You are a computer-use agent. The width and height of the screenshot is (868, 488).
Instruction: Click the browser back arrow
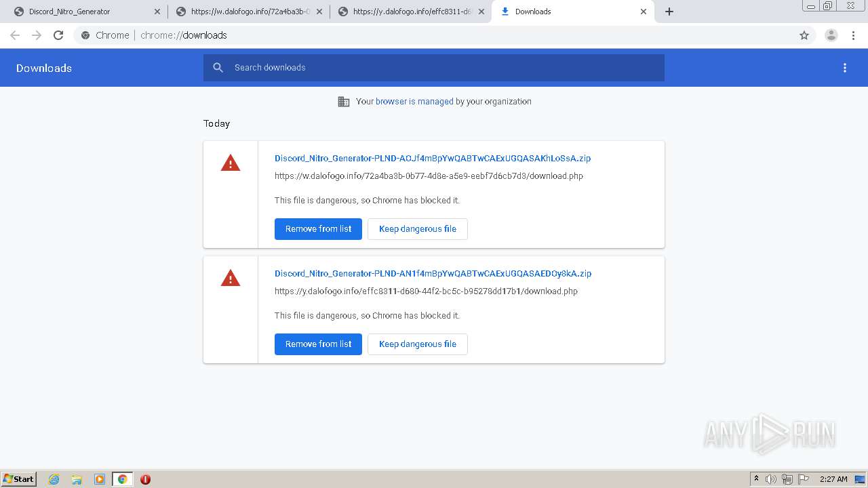15,35
